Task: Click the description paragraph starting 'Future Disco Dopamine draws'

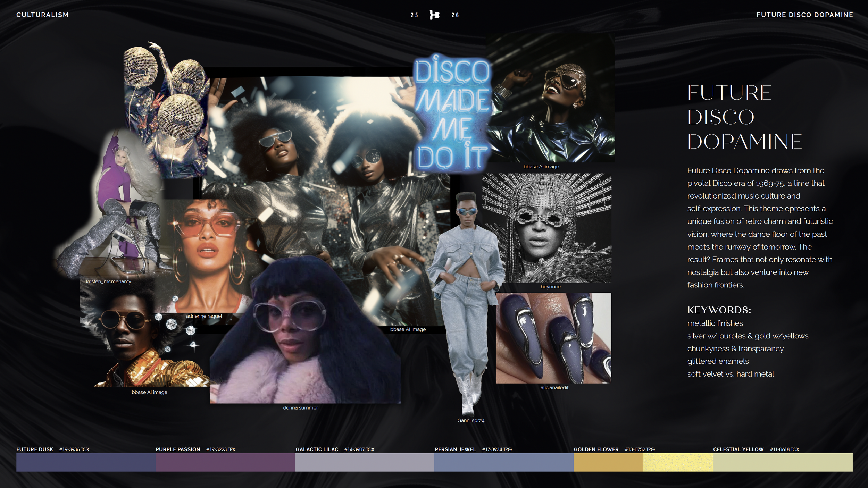Action: [x=760, y=228]
